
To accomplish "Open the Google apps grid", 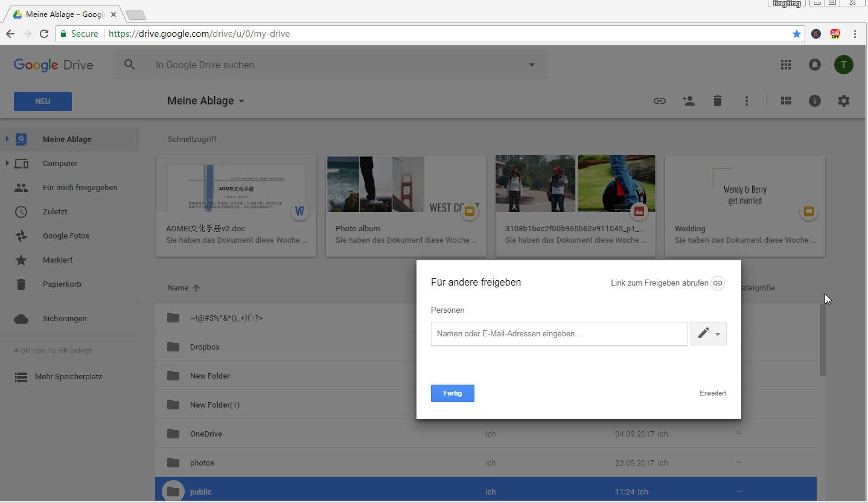I will (786, 65).
